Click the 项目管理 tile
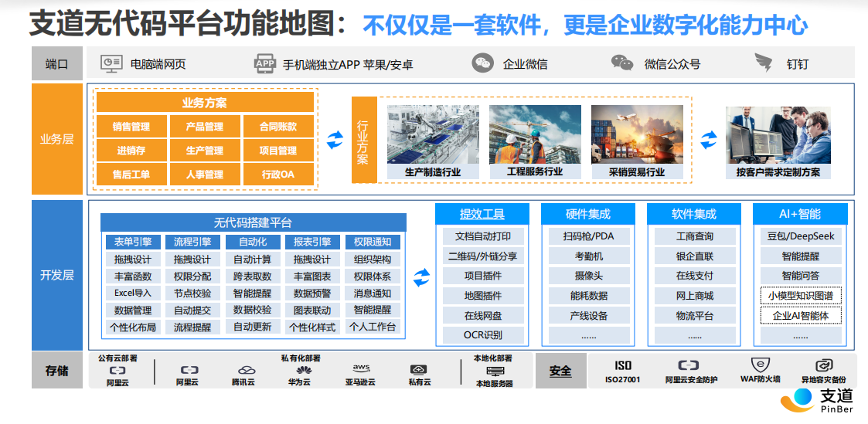Screen dimensions: 868x424 [x=278, y=151]
